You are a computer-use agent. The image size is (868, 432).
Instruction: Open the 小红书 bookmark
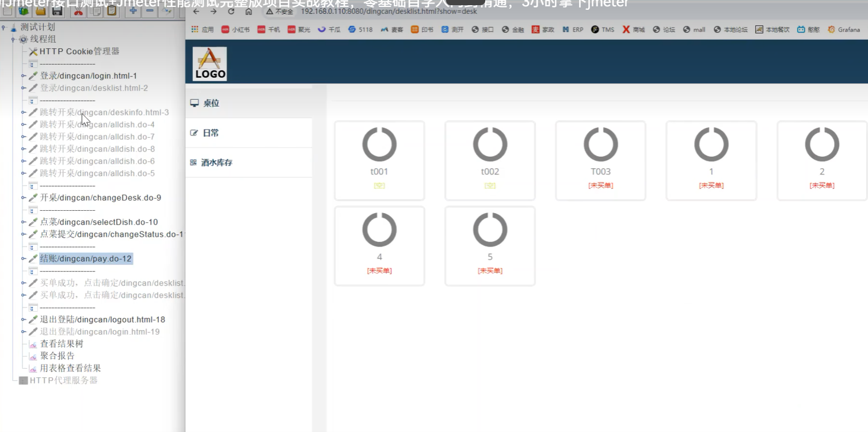(x=235, y=29)
